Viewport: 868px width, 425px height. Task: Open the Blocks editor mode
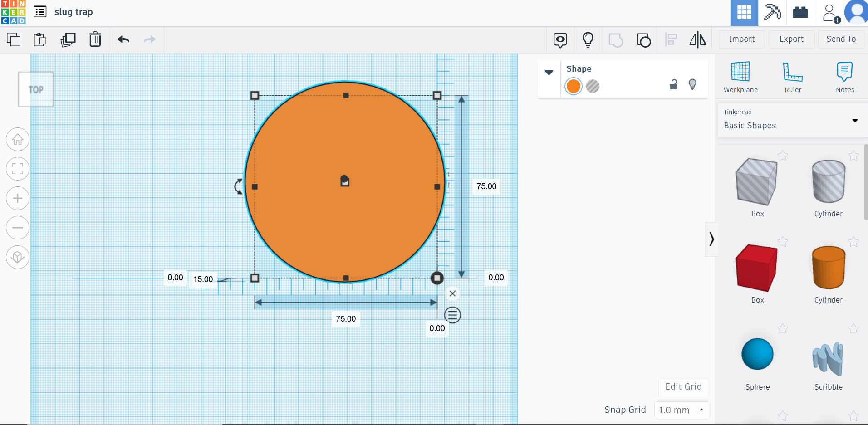coord(800,13)
